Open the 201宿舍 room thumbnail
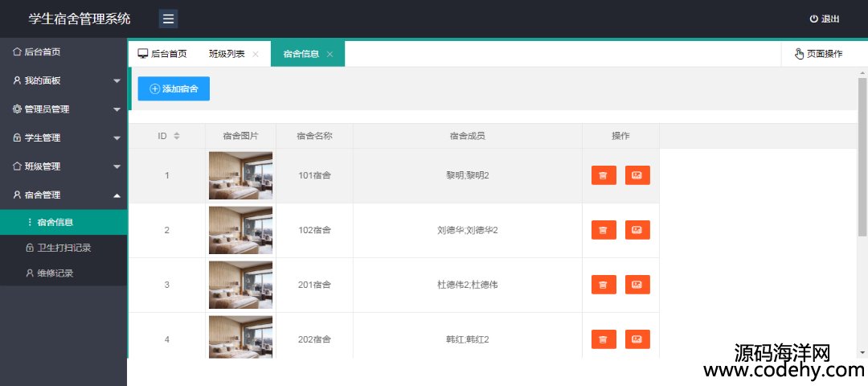Image resolution: width=868 pixels, height=386 pixels. [241, 285]
